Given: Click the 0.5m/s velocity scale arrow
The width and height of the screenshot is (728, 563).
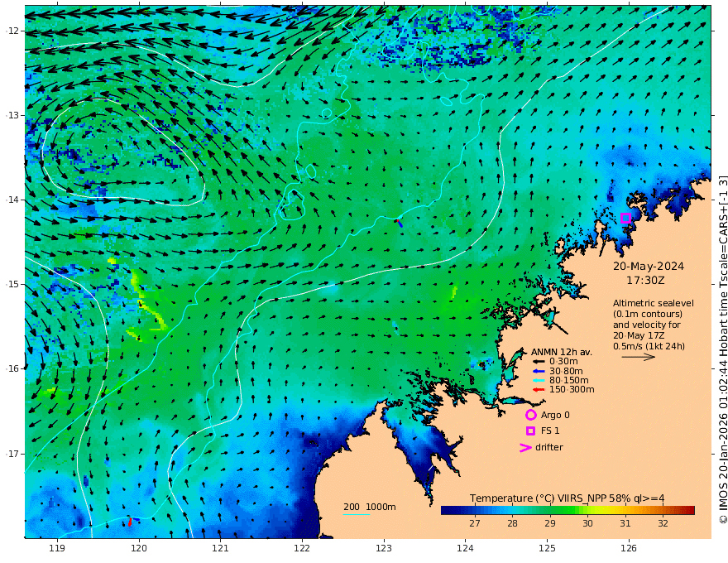Looking at the screenshot, I should point(639,357).
